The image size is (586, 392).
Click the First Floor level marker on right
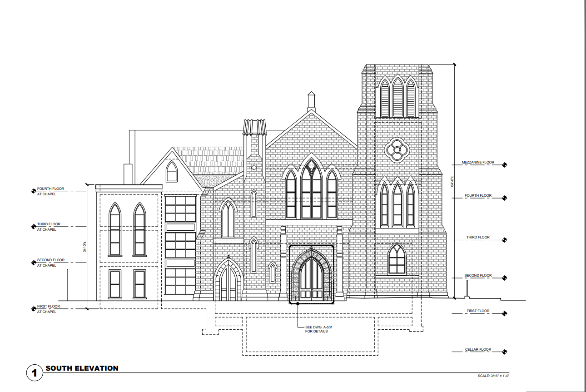point(504,313)
